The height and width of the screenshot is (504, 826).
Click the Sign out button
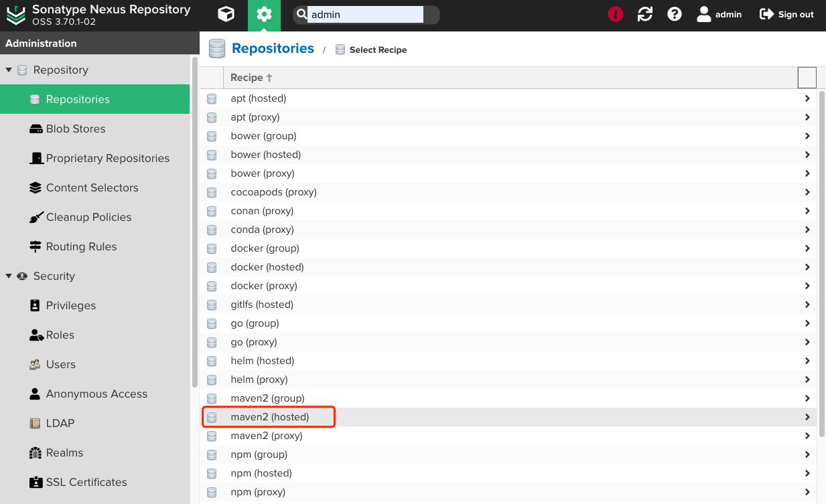pos(786,15)
